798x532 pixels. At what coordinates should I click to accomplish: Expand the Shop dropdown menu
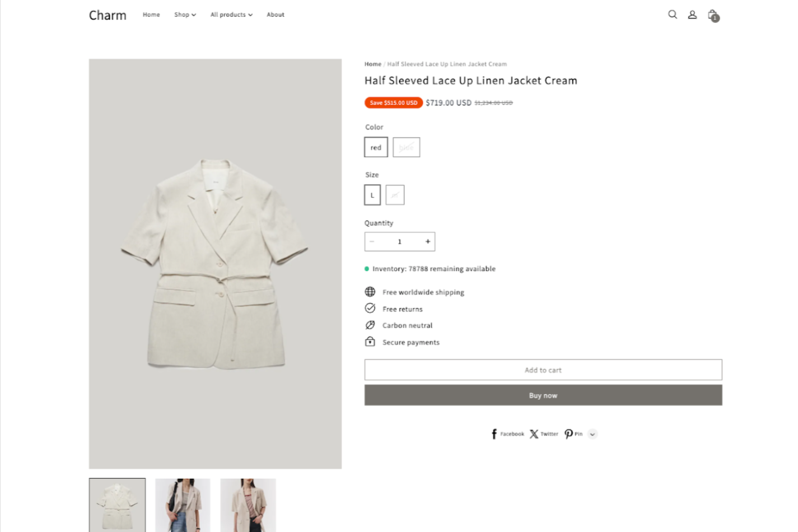pos(185,15)
